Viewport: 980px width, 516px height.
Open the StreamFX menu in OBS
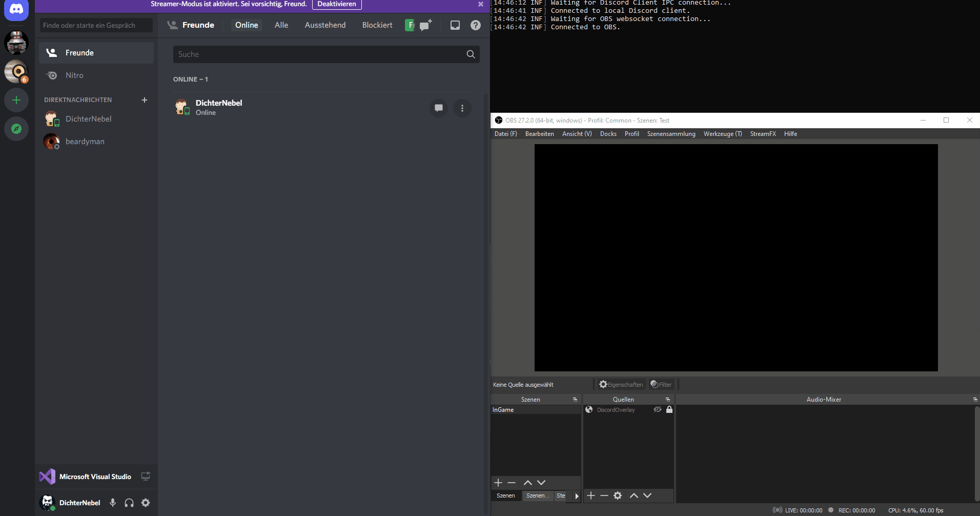[763, 134]
